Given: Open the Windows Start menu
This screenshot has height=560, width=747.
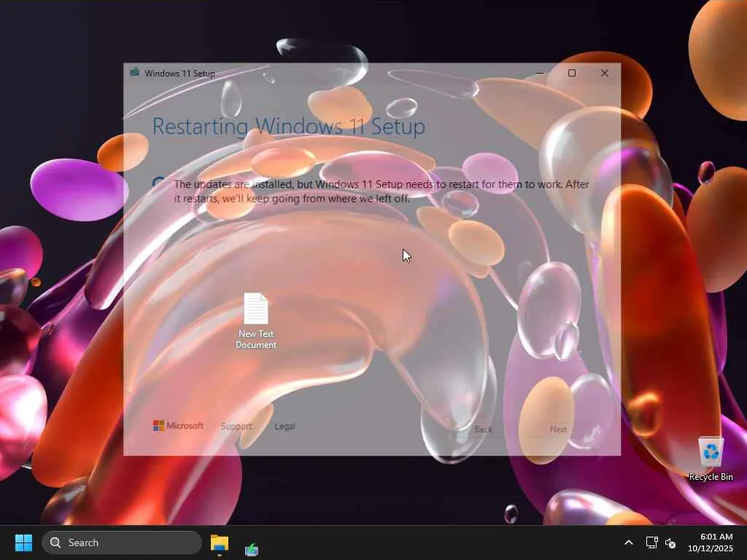Looking at the screenshot, I should click(23, 542).
